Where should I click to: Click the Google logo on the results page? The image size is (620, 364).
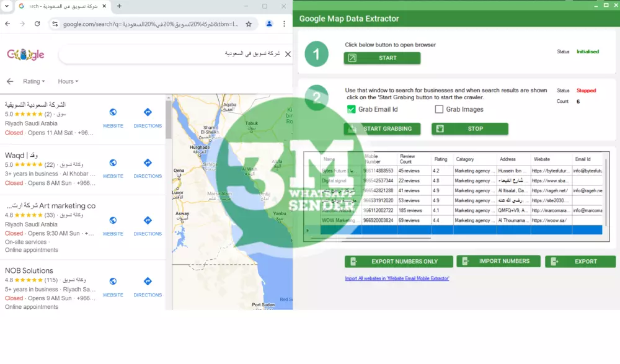(26, 54)
